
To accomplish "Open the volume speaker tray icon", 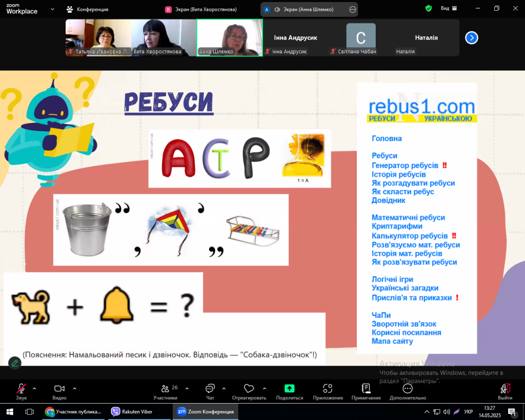I will (x=447, y=412).
